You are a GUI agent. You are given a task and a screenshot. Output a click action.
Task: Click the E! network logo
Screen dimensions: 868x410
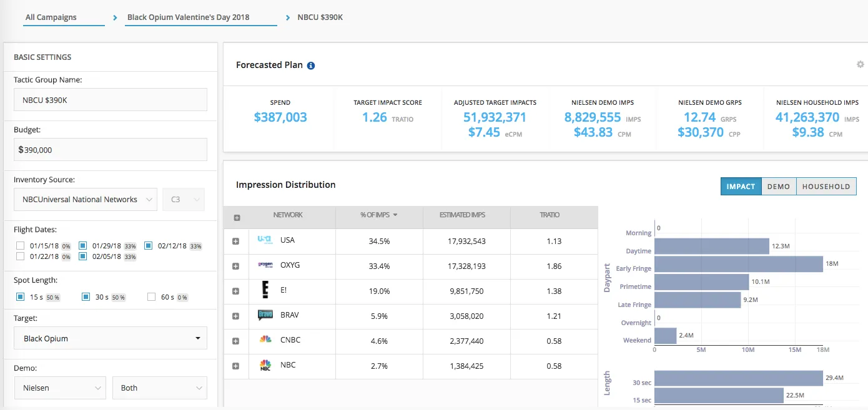[x=265, y=290]
